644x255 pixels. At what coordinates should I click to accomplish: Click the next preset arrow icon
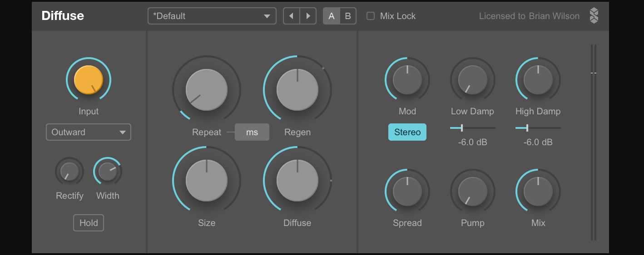[308, 16]
